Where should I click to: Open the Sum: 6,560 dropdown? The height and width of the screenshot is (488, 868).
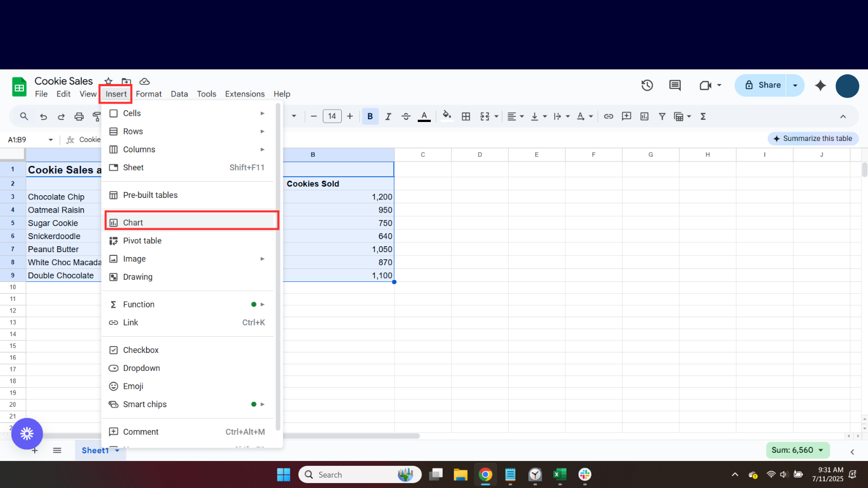point(797,450)
